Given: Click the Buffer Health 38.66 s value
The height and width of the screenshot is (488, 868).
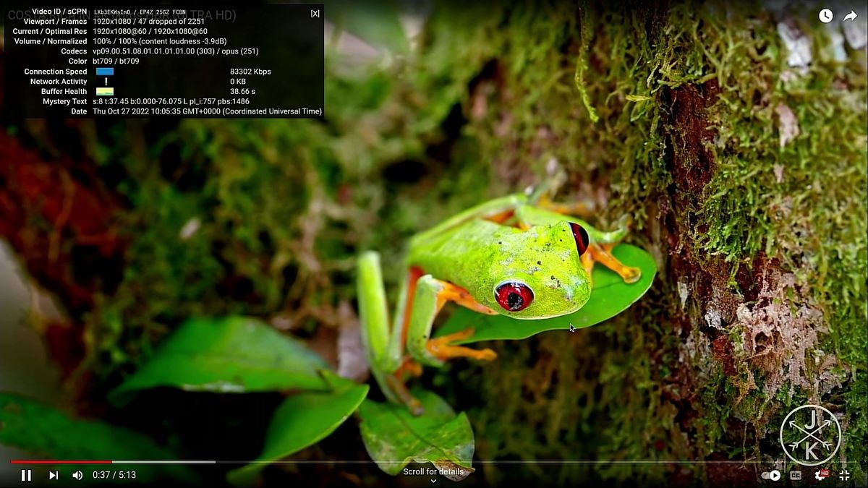Looking at the screenshot, I should click(242, 92).
